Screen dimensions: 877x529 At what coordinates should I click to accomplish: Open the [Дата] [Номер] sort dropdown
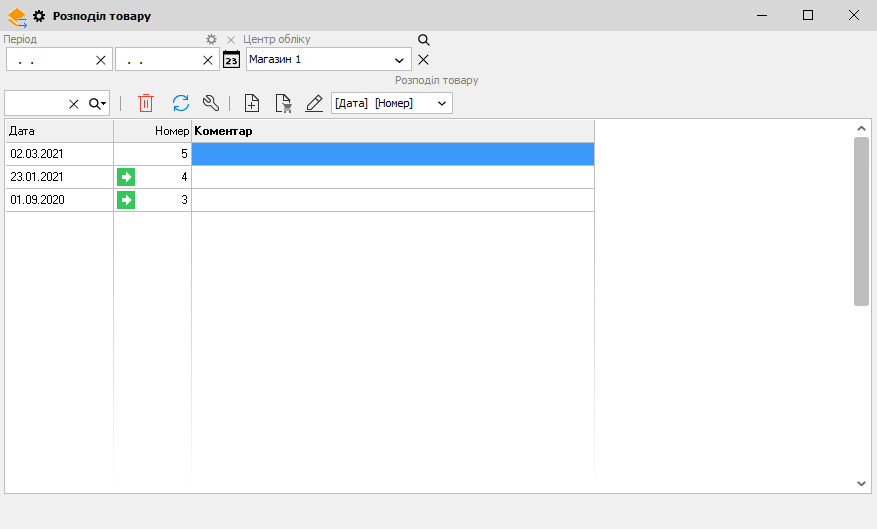tap(442, 103)
